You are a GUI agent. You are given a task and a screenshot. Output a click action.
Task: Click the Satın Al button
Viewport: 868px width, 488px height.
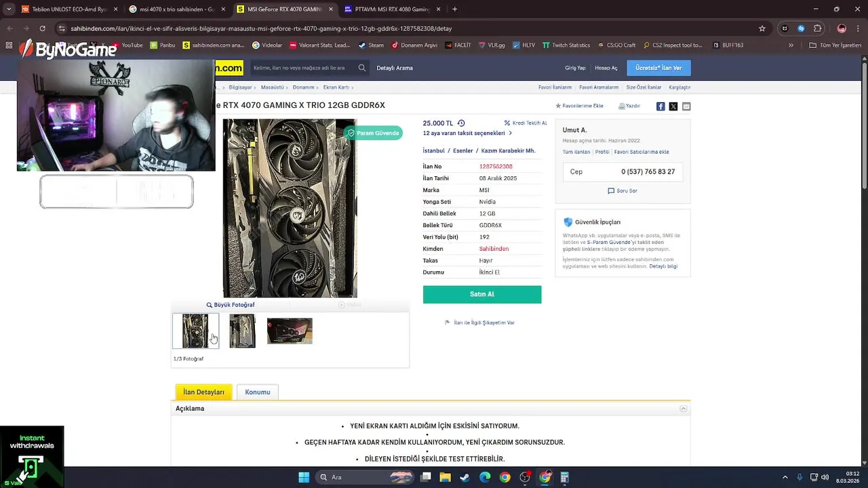click(482, 294)
